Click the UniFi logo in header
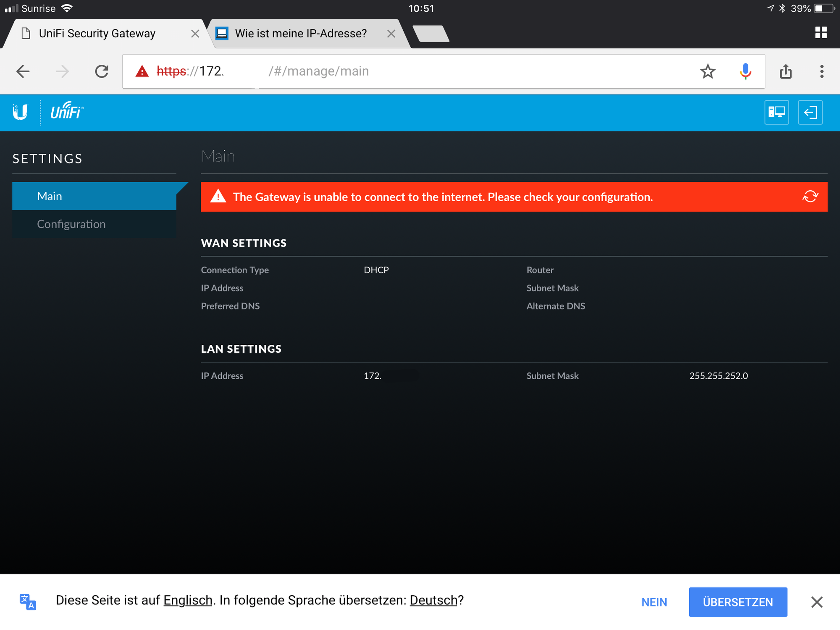The width and height of the screenshot is (840, 630). click(67, 111)
